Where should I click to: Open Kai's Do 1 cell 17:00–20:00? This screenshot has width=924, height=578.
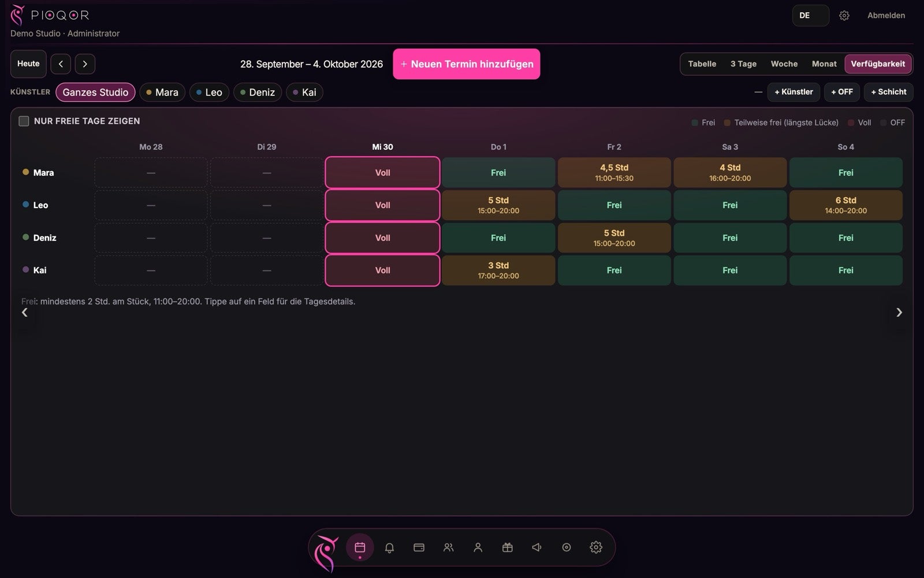point(498,270)
